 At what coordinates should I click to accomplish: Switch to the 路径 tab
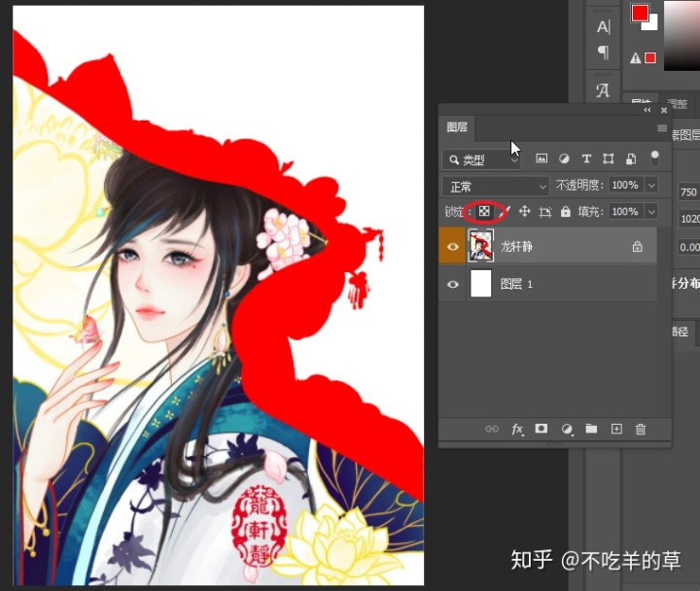[680, 331]
